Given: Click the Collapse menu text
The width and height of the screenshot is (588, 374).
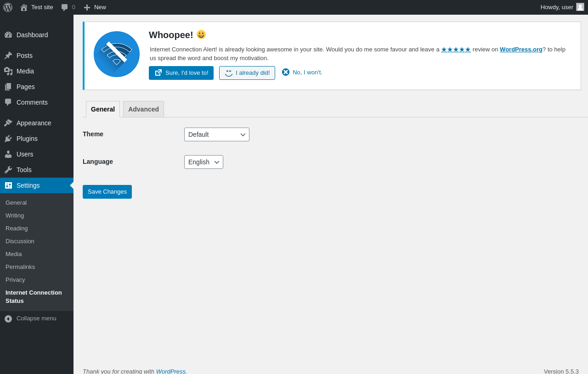Looking at the screenshot, I should pos(36,318).
